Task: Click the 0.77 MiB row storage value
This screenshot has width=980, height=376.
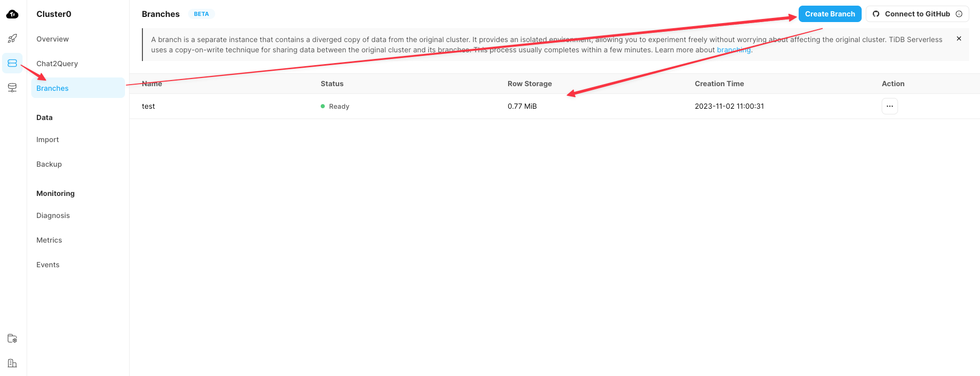Action: (522, 106)
